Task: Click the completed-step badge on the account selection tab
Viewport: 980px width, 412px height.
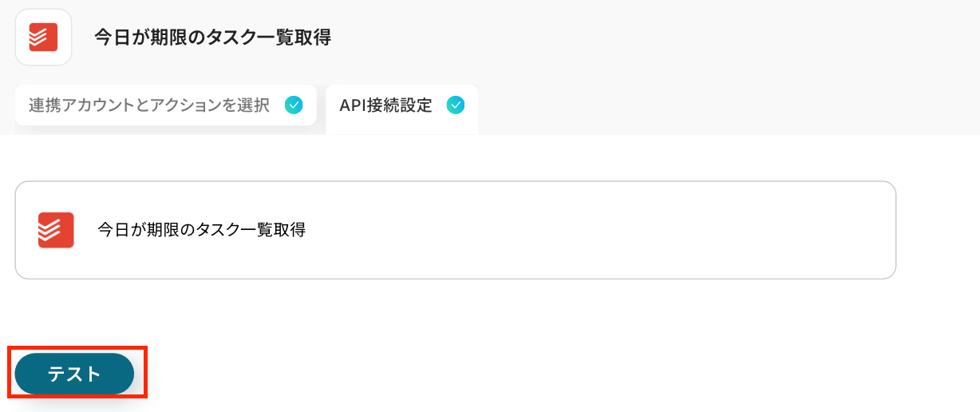Action: pyautogui.click(x=294, y=105)
